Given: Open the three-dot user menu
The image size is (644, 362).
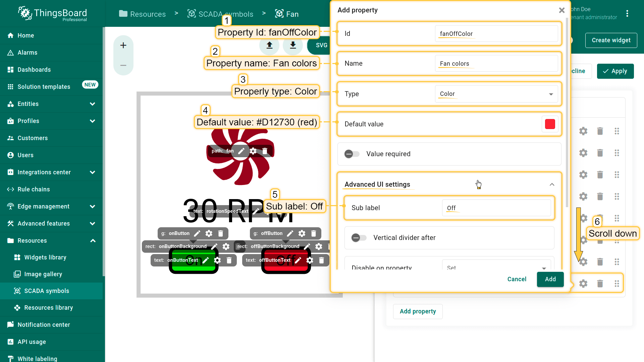Looking at the screenshot, I should pyautogui.click(x=627, y=13).
